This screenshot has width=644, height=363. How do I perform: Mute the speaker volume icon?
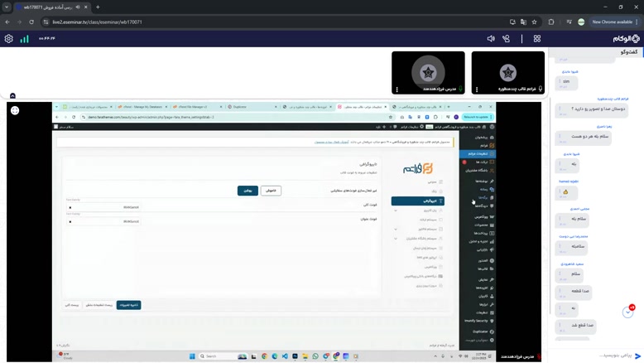pos(491,39)
